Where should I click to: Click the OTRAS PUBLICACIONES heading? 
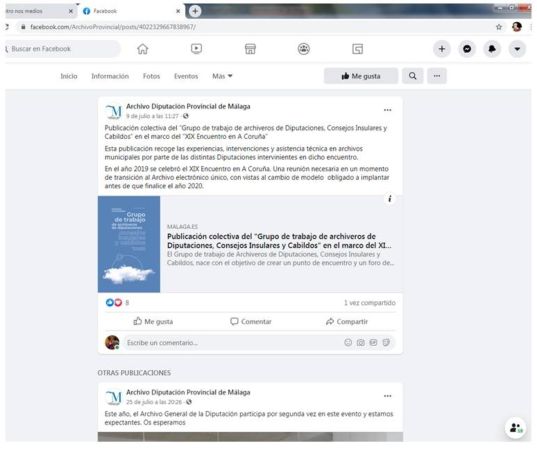(x=134, y=373)
